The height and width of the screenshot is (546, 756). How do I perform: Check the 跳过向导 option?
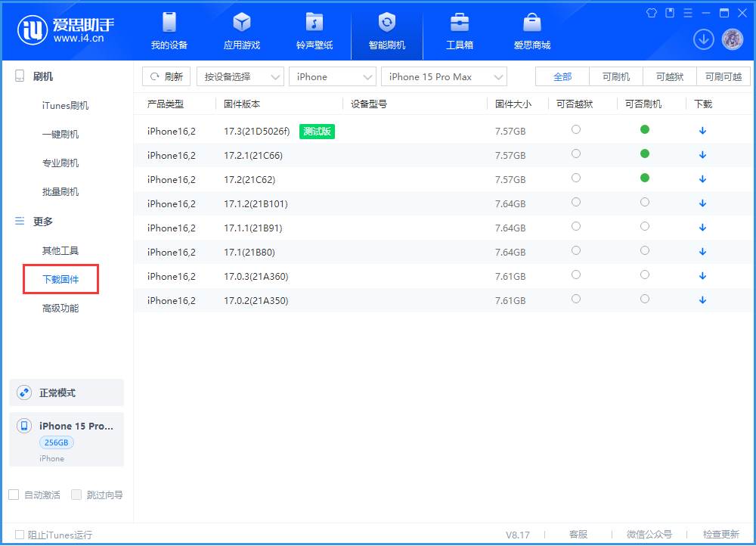point(76,495)
